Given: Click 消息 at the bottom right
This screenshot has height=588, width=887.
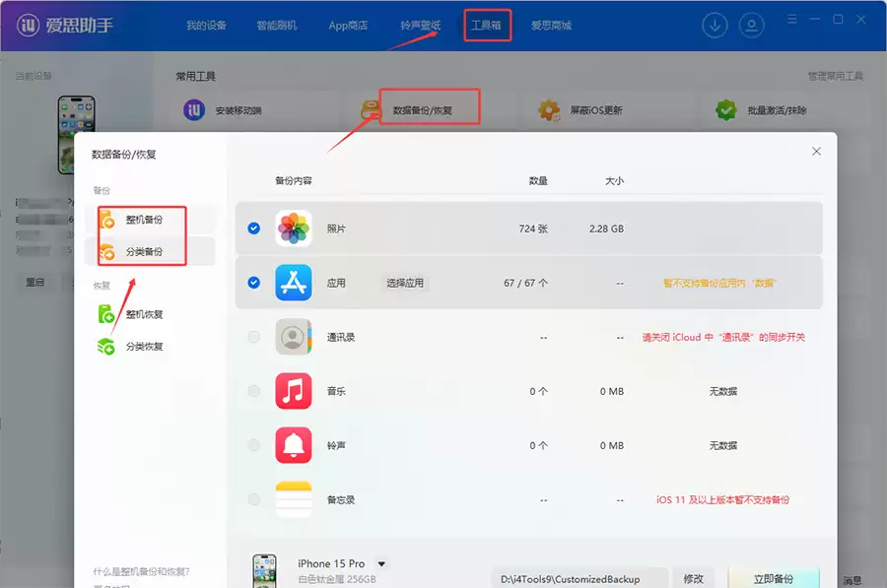Looking at the screenshot, I should coord(853,580).
